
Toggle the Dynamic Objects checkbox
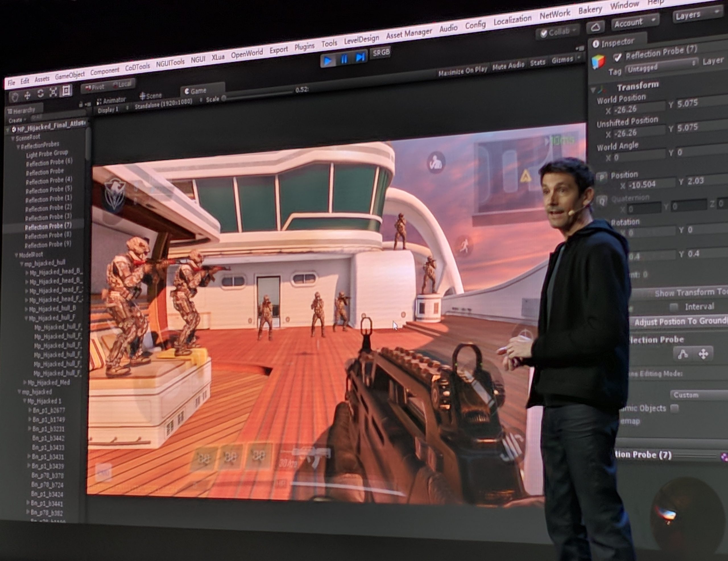click(674, 408)
